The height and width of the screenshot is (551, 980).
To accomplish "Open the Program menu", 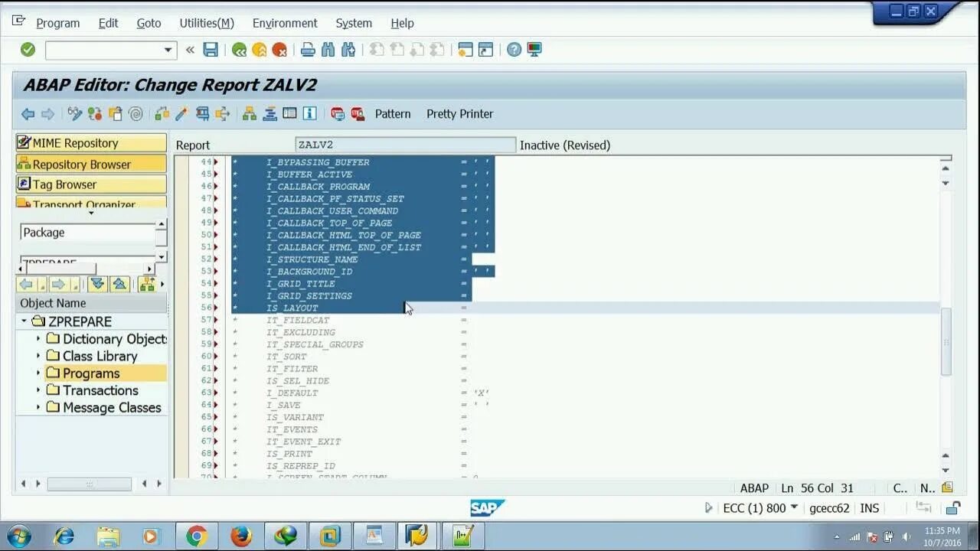I will coord(58,23).
